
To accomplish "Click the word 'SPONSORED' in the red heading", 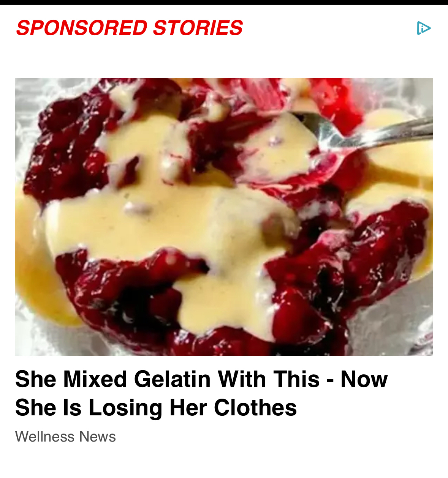I will tap(81, 28).
